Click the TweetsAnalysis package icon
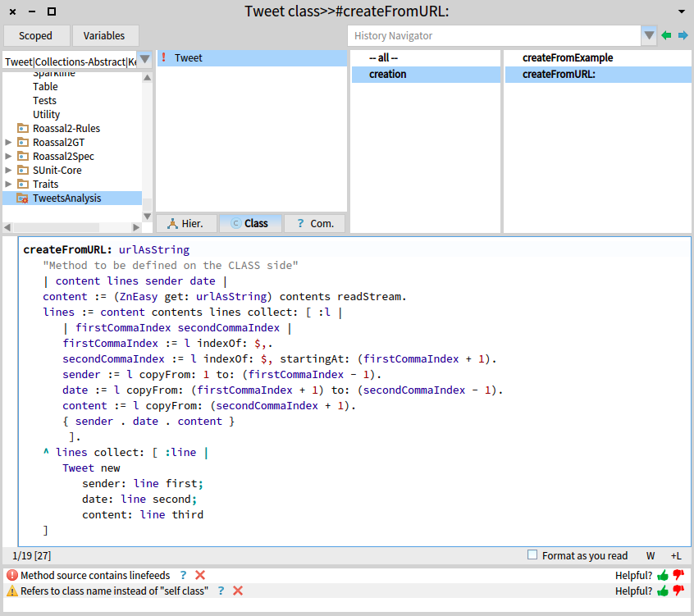694x616 pixels. point(22,198)
